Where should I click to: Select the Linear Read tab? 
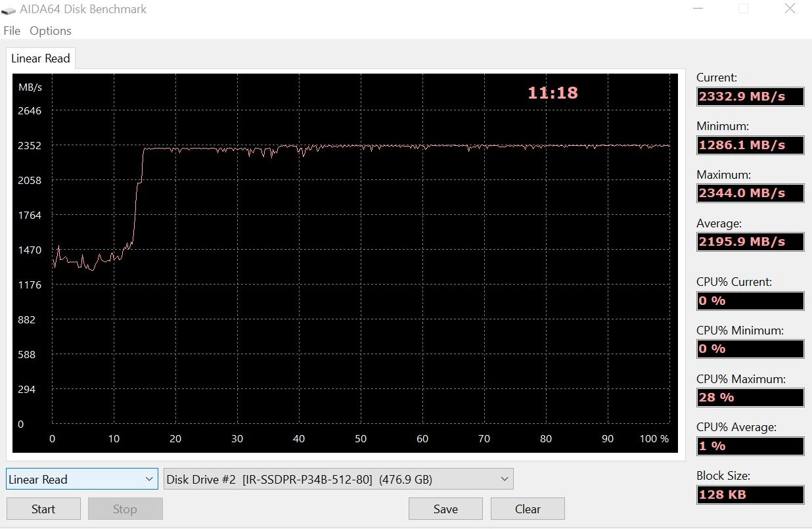[x=40, y=58]
